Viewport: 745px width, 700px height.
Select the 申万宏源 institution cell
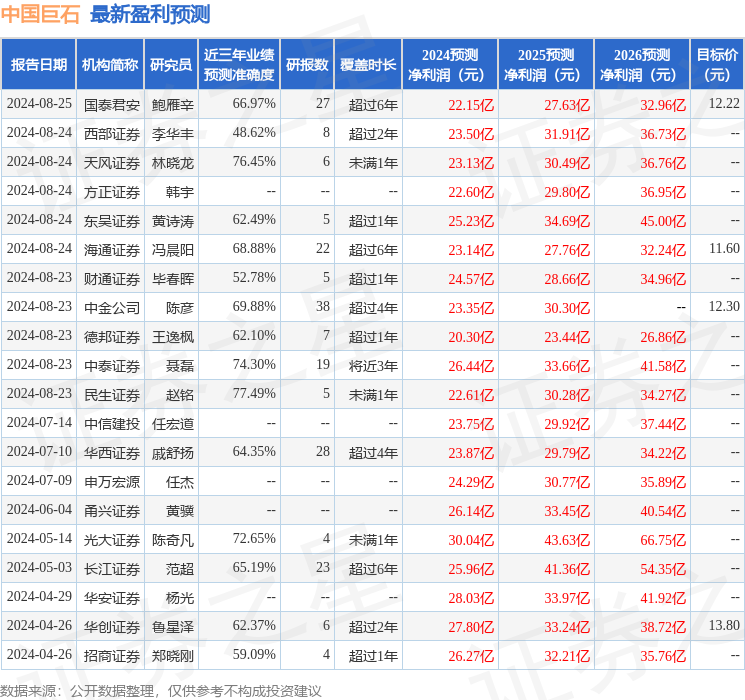112,481
